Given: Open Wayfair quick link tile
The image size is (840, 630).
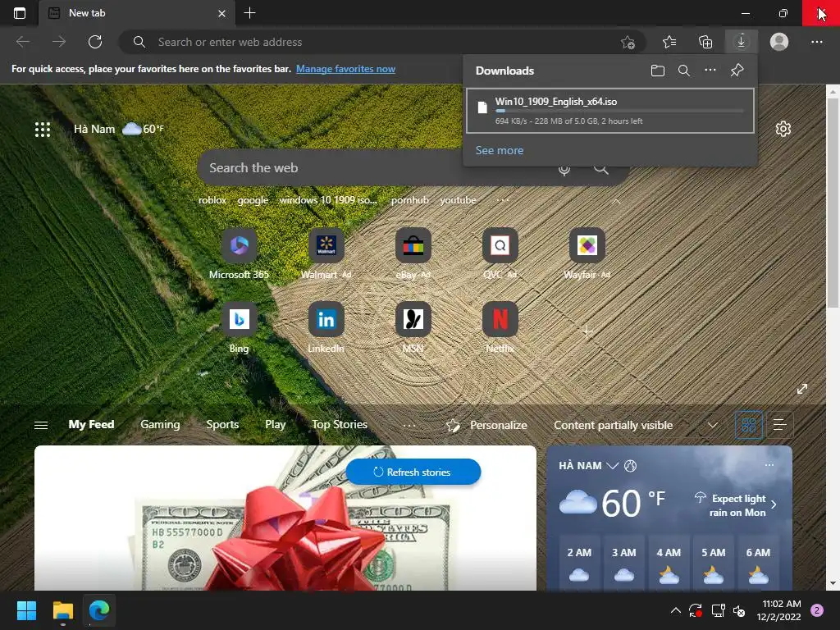Looking at the screenshot, I should 587,254.
